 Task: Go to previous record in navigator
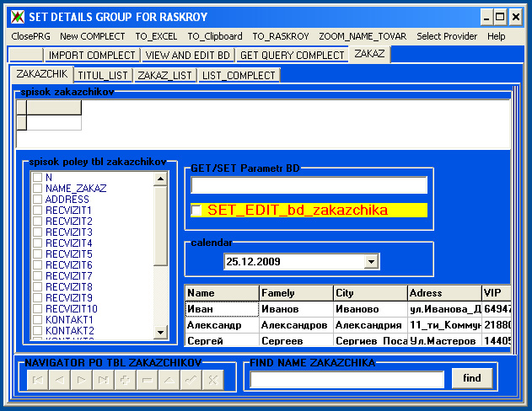pos(60,380)
